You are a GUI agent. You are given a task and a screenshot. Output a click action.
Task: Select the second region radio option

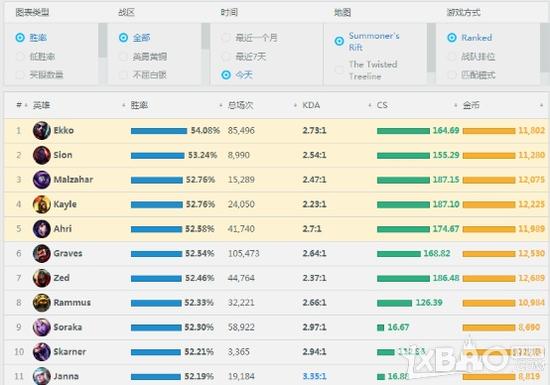tap(123, 56)
